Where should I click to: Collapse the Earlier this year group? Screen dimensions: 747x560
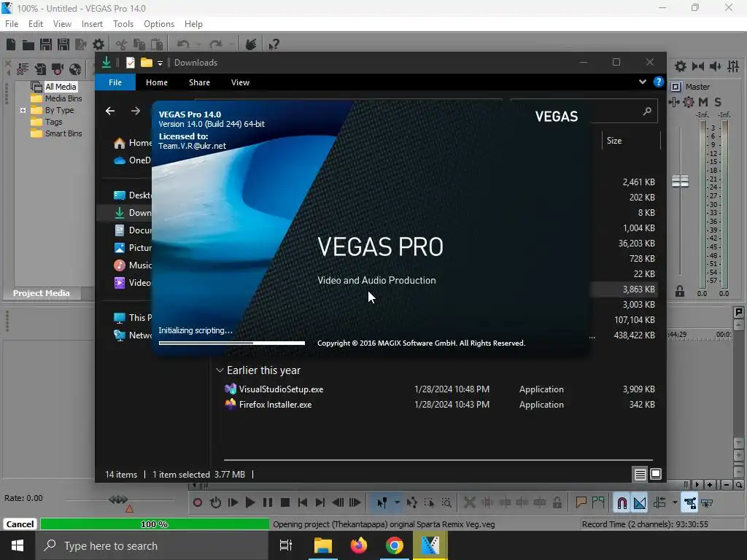pyautogui.click(x=220, y=370)
